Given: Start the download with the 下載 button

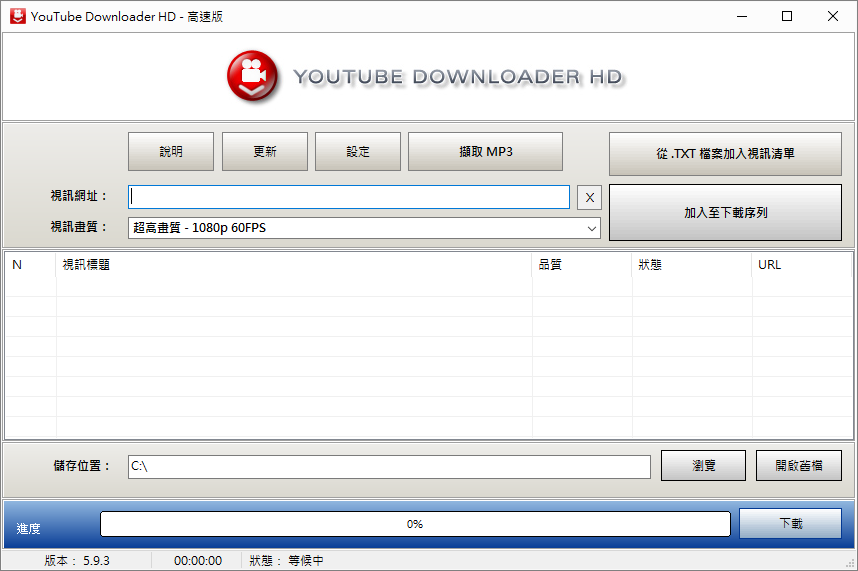Looking at the screenshot, I should tap(790, 523).
